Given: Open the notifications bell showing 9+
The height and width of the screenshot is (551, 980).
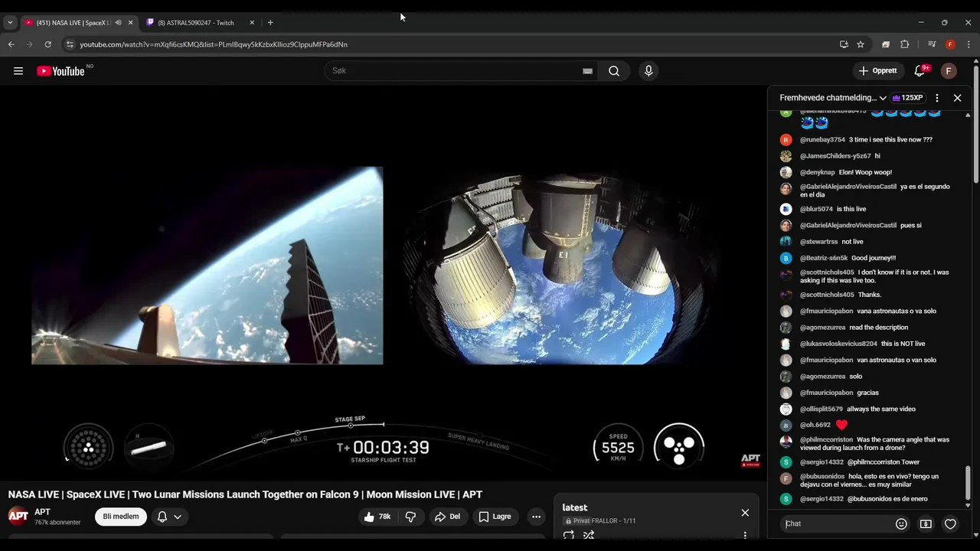Looking at the screenshot, I should point(920,71).
